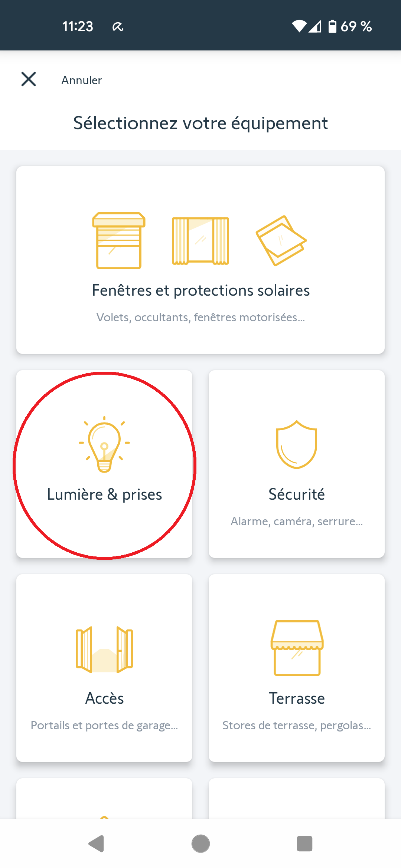Tap the X close icon
Image resolution: width=401 pixels, height=868 pixels.
pyautogui.click(x=29, y=79)
